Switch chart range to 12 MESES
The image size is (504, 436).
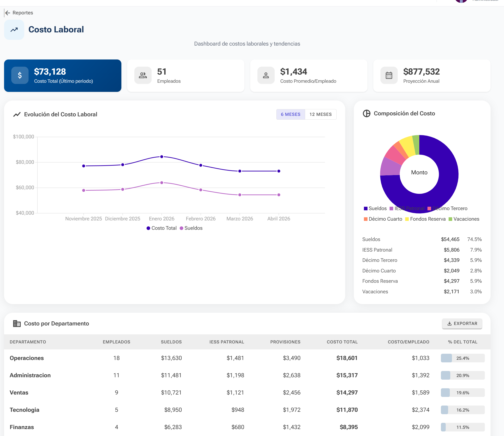click(320, 114)
